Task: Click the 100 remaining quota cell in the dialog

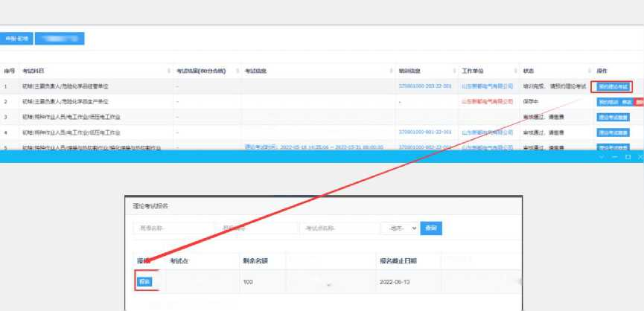Action: pyautogui.click(x=248, y=282)
